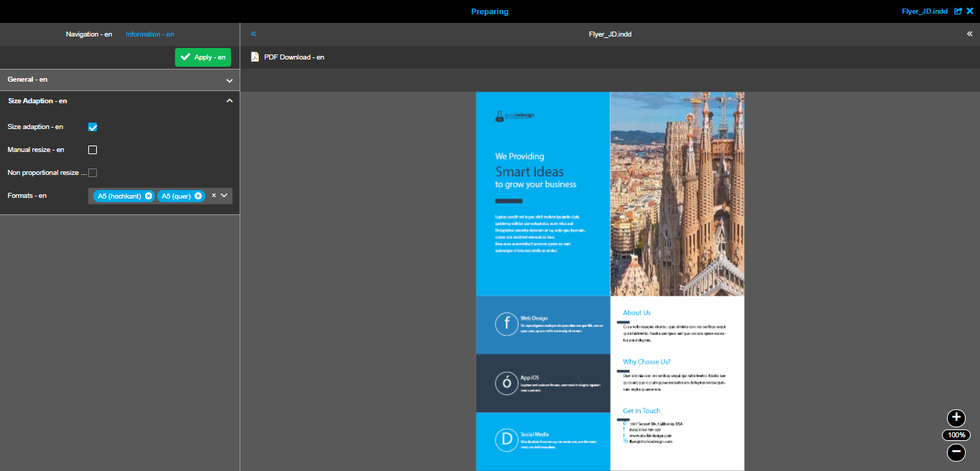Remove the A5 (quer) format tag
This screenshot has width=980, height=471.
199,196
